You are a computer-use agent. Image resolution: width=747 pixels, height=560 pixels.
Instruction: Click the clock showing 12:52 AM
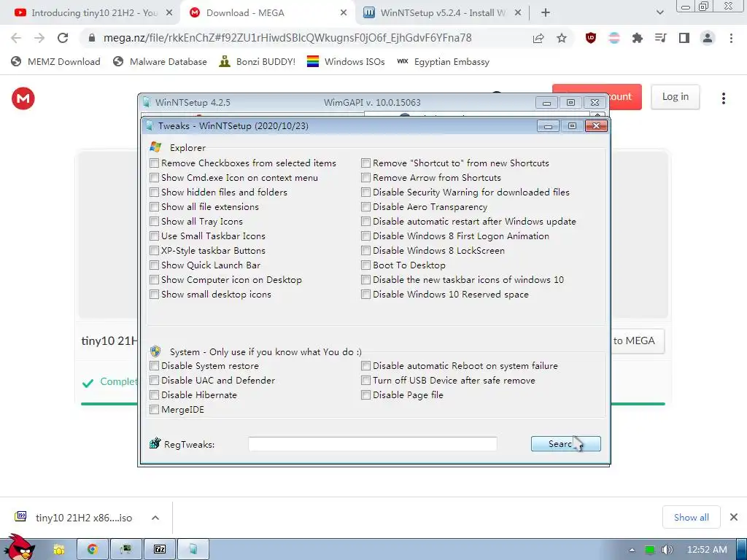click(707, 550)
